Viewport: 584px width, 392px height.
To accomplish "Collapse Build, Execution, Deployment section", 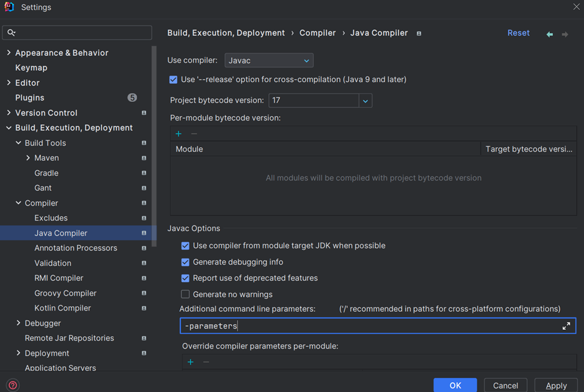I will pos(9,128).
